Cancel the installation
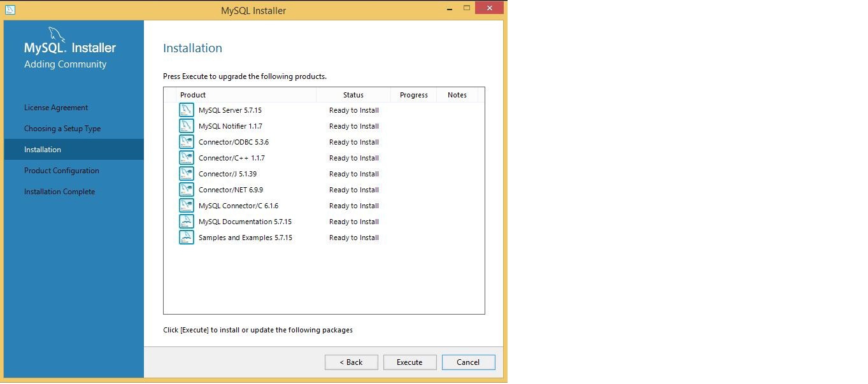Image resolution: width=868 pixels, height=384 pixels. pos(468,362)
